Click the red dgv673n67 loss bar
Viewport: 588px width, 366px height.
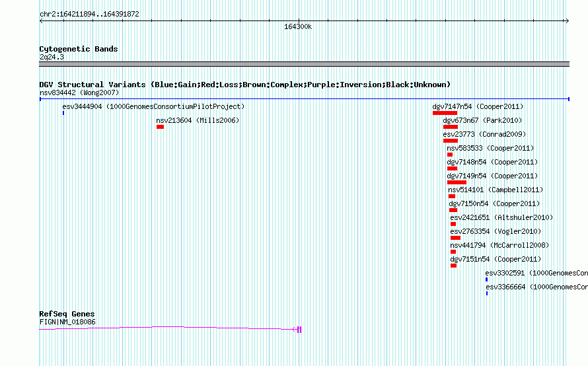[x=451, y=127]
